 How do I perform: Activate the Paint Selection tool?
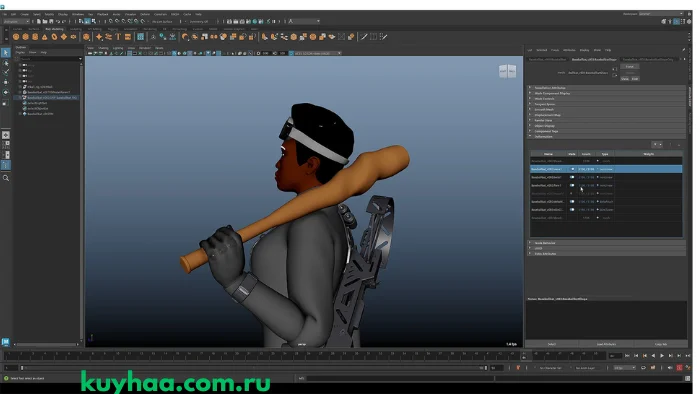(x=6, y=72)
